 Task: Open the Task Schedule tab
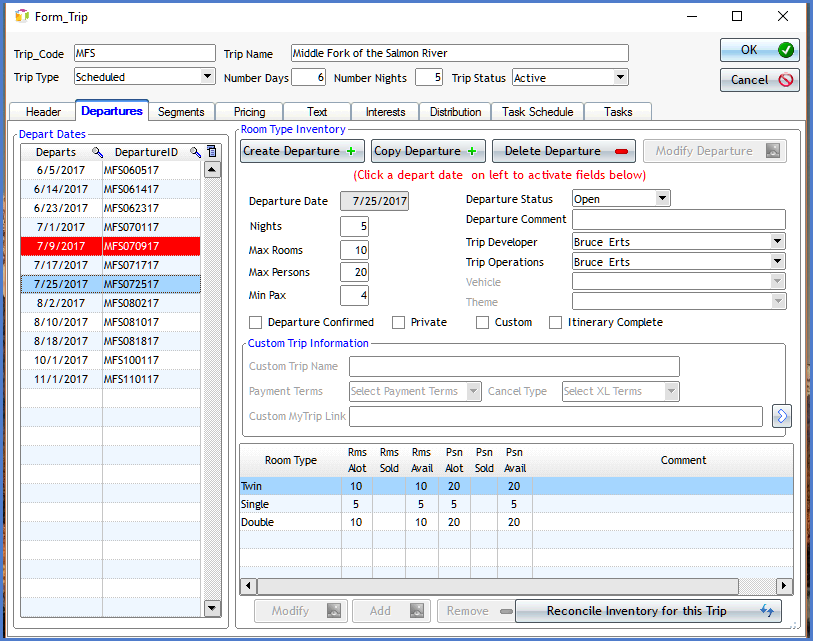coord(538,112)
